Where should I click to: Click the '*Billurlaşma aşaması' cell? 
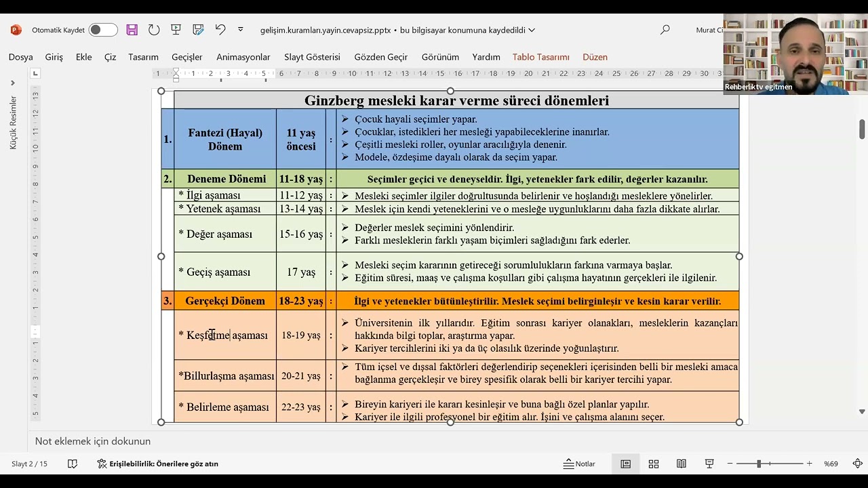[225, 375]
